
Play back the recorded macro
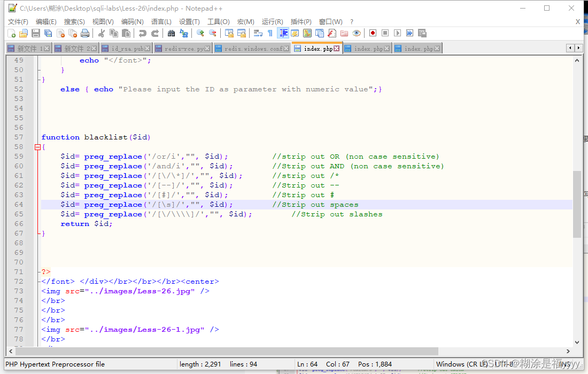point(398,33)
